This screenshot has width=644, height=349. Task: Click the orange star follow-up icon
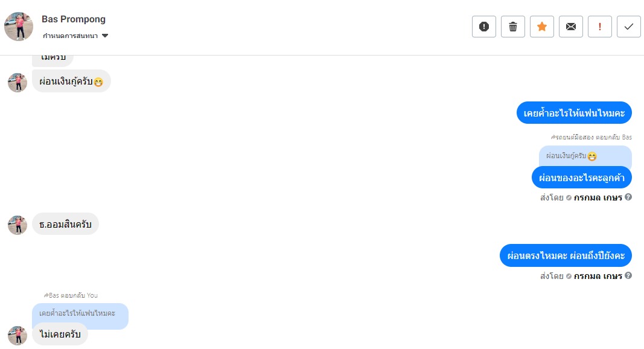point(542,27)
